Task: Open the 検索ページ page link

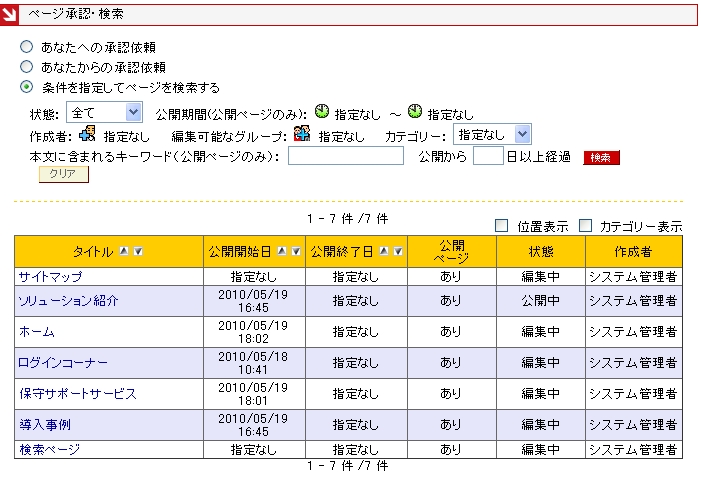Action: [x=50, y=449]
